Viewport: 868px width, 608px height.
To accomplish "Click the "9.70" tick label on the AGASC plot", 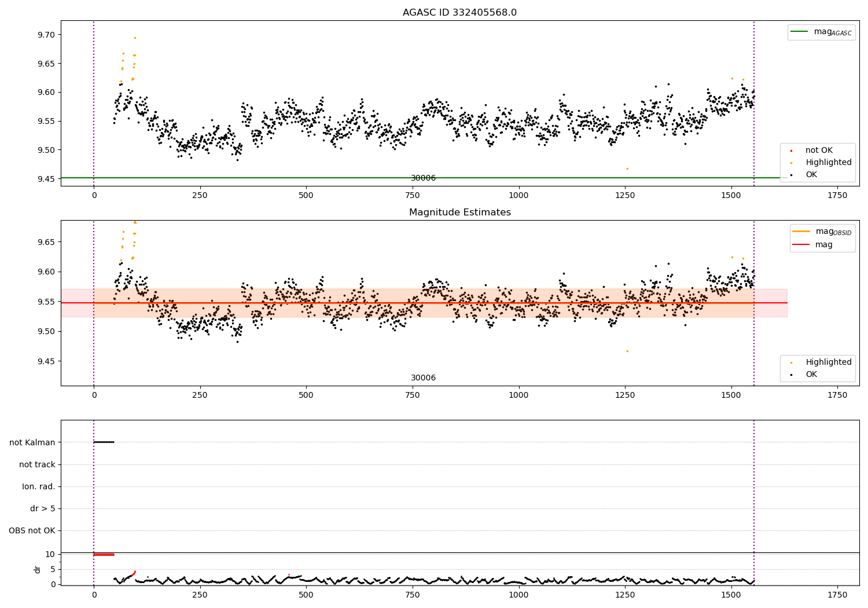I will [x=46, y=35].
